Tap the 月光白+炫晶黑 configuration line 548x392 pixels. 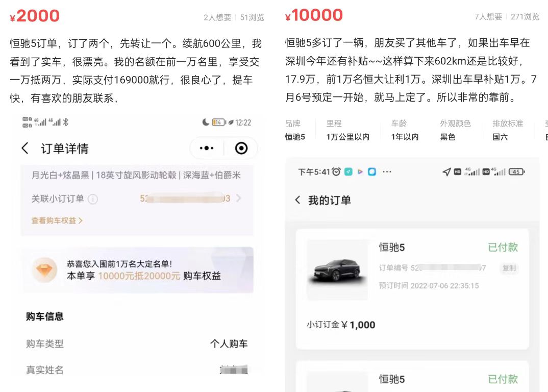pos(136,175)
